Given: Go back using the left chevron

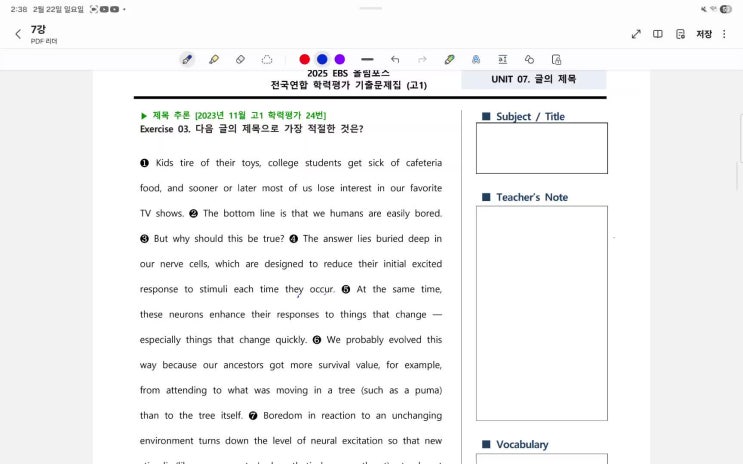Looking at the screenshot, I should point(18,34).
